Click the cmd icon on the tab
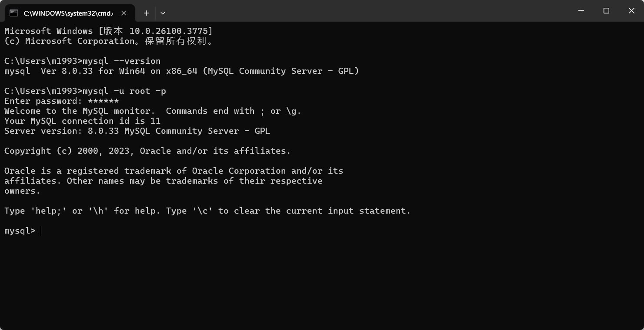Viewport: 644px width, 330px height. coord(14,13)
